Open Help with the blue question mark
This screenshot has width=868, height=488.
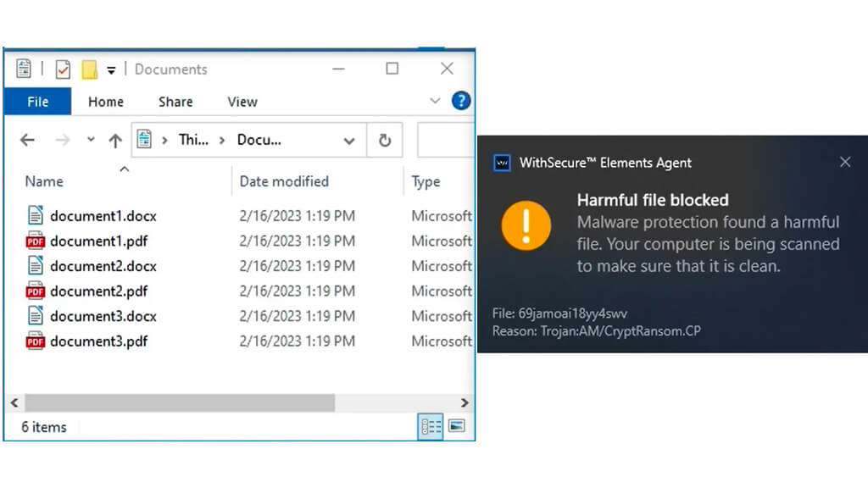coord(461,101)
